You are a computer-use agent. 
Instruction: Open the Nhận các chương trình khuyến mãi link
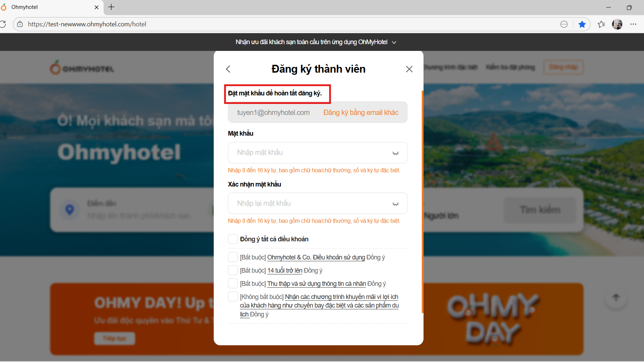click(x=319, y=305)
